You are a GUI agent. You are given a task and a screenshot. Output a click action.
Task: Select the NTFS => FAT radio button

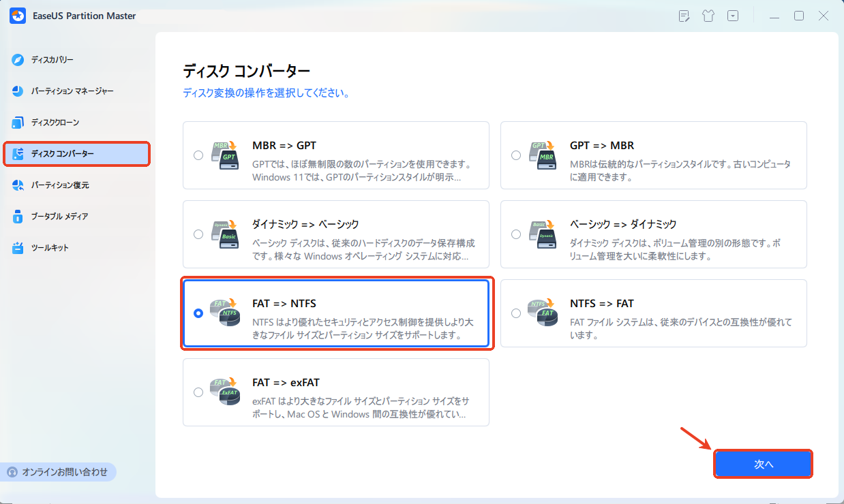(515, 313)
